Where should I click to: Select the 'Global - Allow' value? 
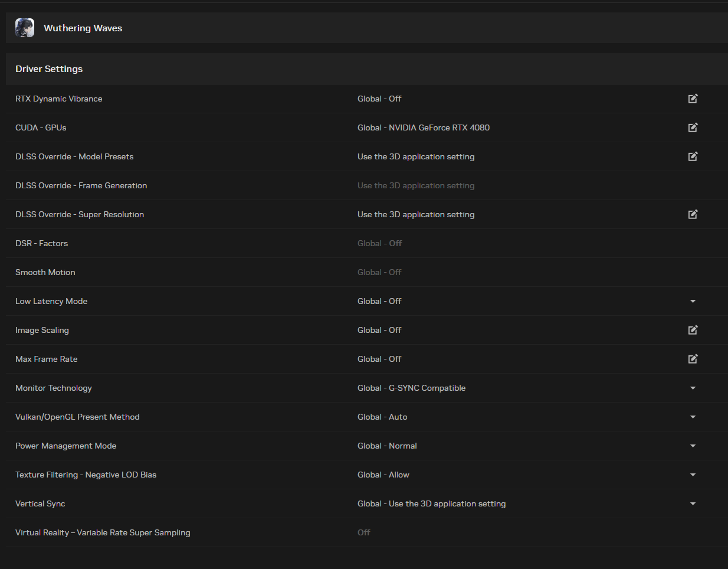click(383, 475)
